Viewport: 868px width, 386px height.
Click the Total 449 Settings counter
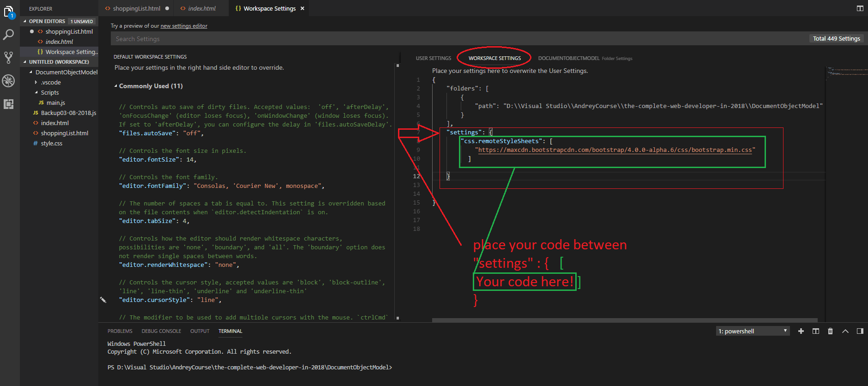(836, 39)
